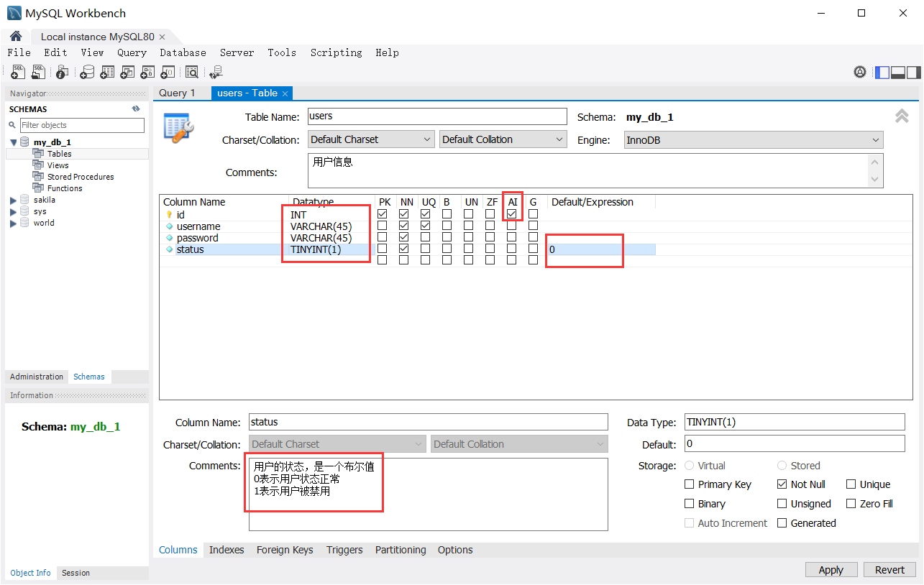Open the object inspector info icon

63,72
